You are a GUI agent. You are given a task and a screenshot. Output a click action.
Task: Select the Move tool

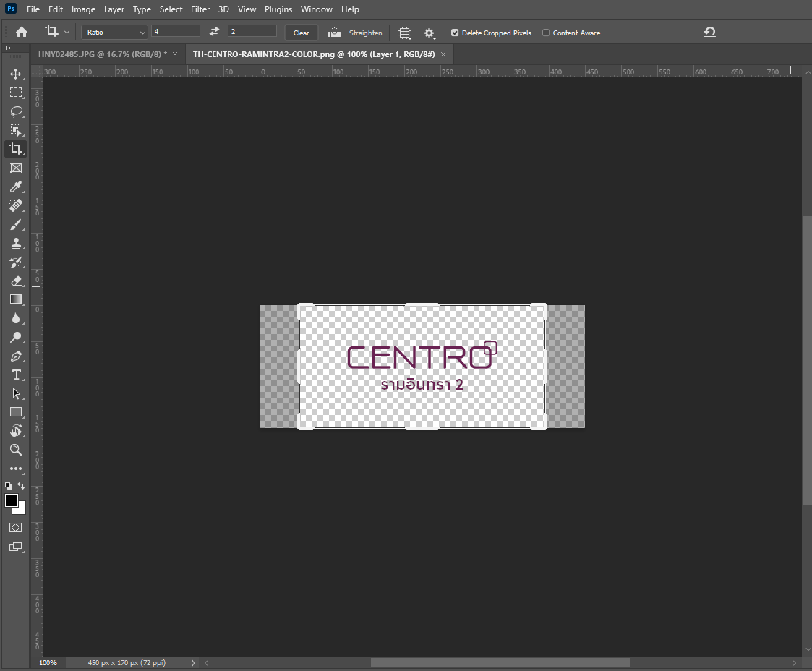(x=16, y=74)
